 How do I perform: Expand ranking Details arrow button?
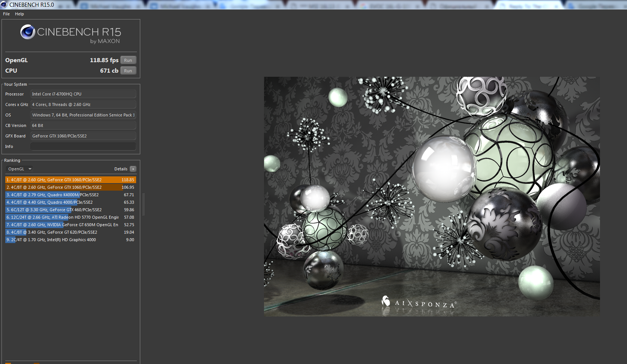133,169
